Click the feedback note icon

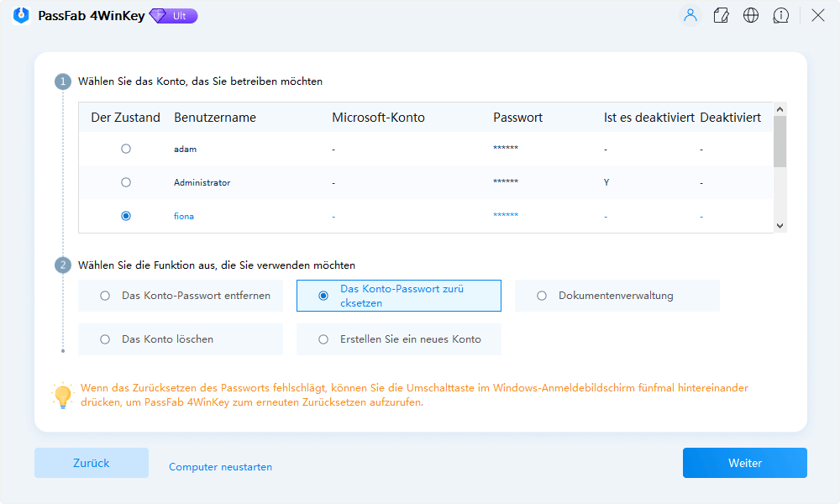[721, 15]
